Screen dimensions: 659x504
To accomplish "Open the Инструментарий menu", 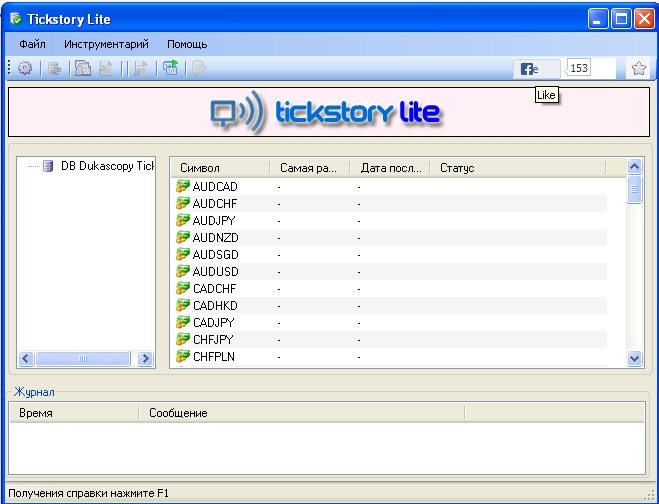I will (x=106, y=44).
